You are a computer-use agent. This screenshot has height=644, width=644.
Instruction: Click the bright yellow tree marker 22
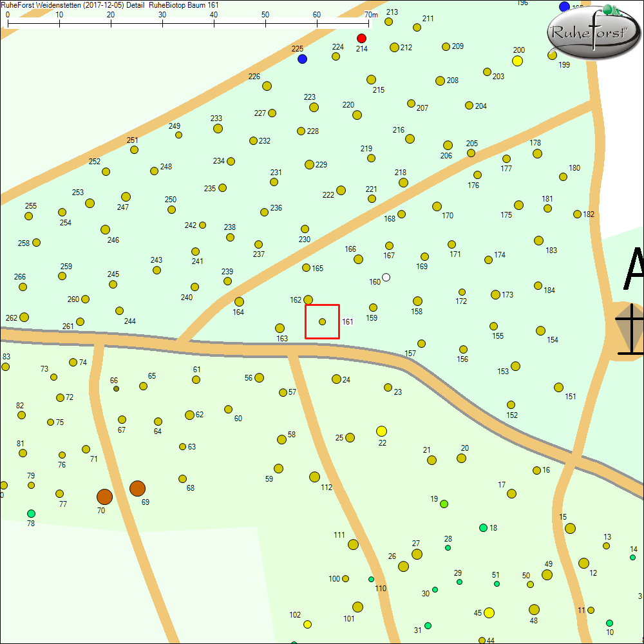[381, 431]
